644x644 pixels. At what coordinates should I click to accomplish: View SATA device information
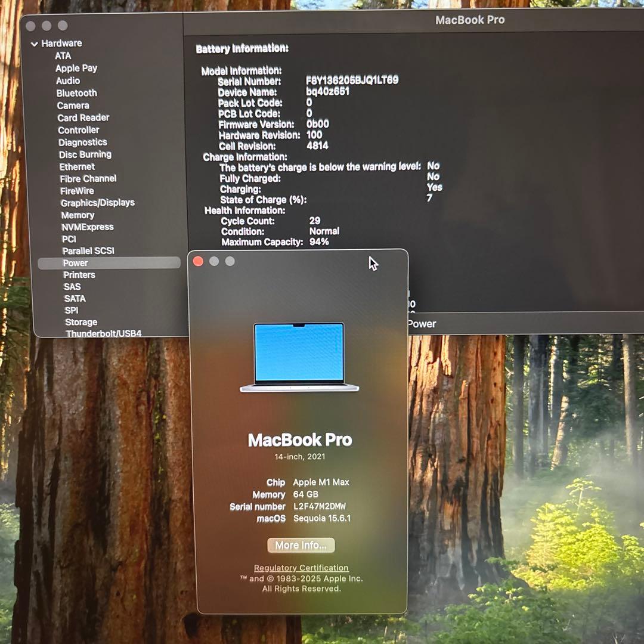[75, 298]
